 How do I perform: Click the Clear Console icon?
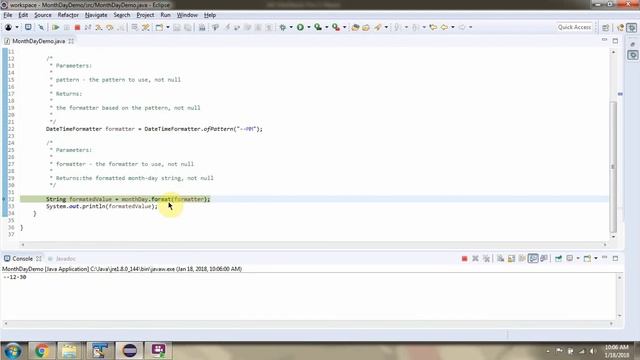coord(500,258)
